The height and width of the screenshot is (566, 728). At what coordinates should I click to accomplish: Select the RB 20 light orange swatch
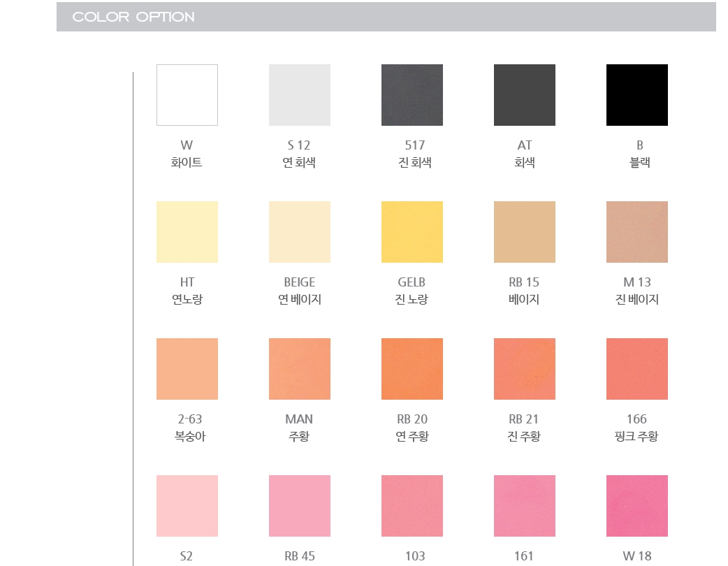pyautogui.click(x=412, y=369)
